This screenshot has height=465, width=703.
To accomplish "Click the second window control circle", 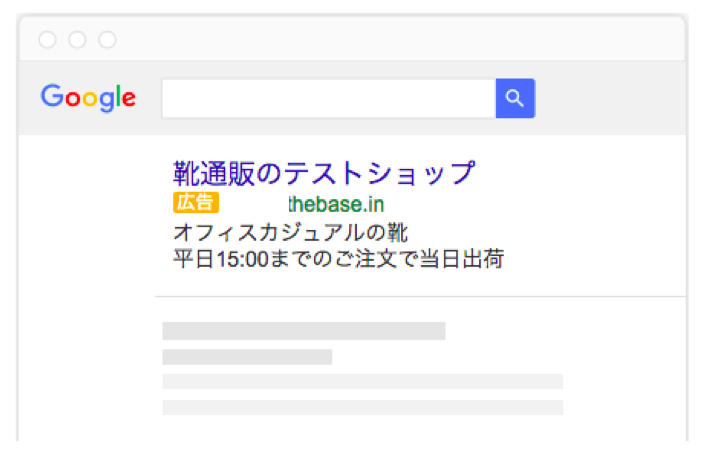I will coord(77,39).
